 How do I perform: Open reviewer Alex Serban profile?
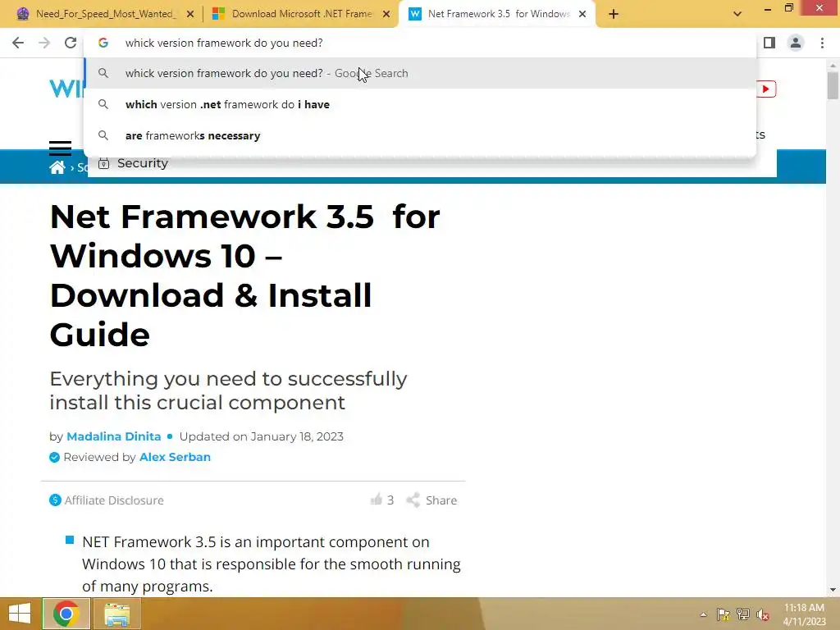click(x=175, y=457)
